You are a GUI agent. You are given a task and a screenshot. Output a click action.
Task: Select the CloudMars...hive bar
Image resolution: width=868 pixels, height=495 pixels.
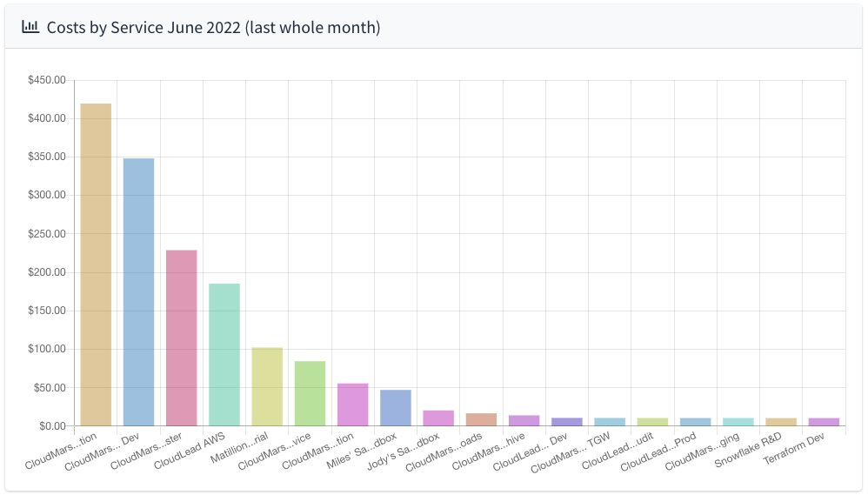tap(524, 421)
